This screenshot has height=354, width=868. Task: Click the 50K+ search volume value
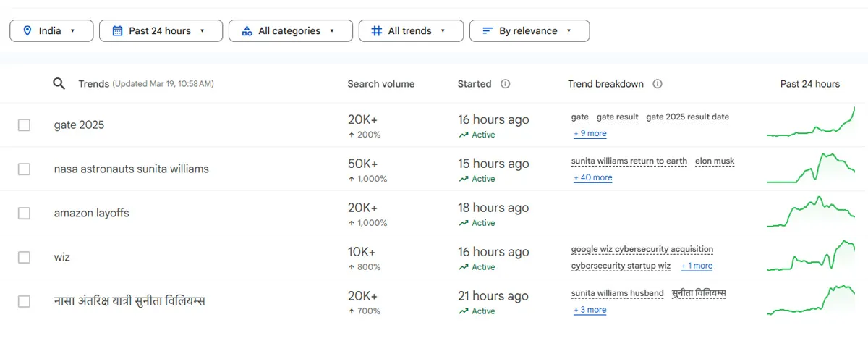362,164
